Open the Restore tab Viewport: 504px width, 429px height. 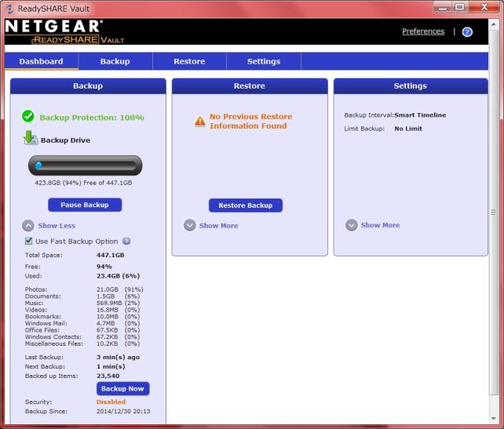pos(189,61)
